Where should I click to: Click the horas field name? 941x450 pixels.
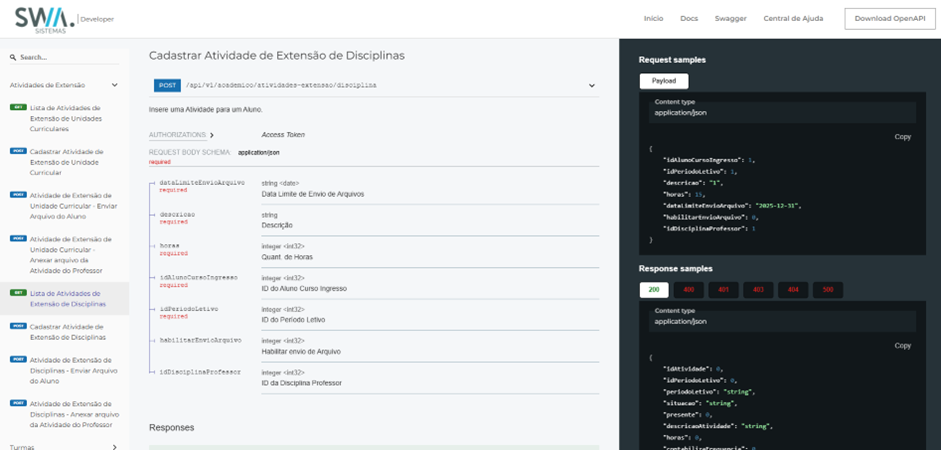click(169, 246)
